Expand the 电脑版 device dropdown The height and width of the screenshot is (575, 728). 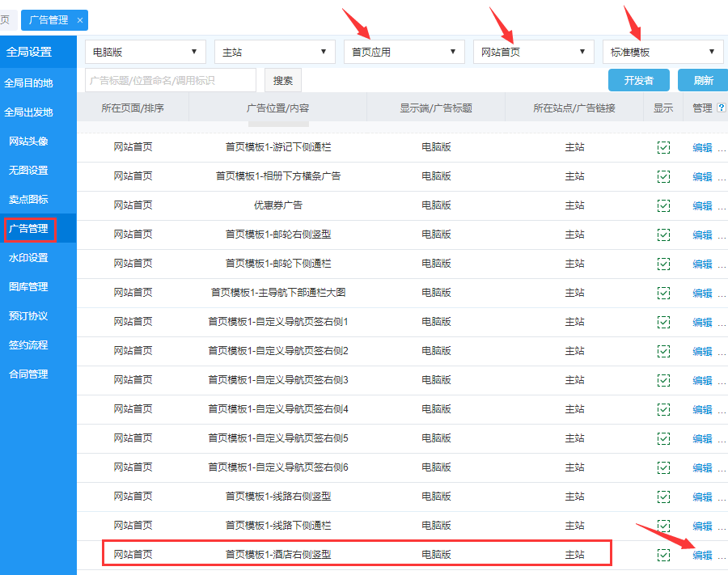coord(145,52)
